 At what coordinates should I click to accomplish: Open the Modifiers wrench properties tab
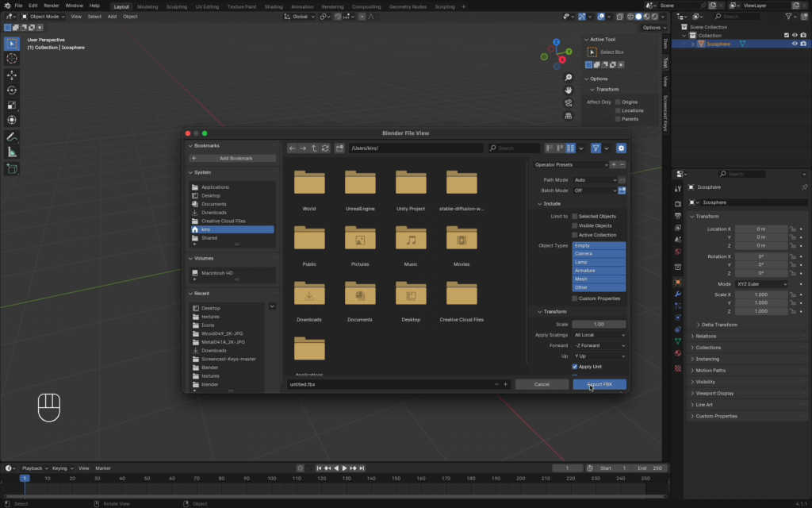click(x=678, y=294)
